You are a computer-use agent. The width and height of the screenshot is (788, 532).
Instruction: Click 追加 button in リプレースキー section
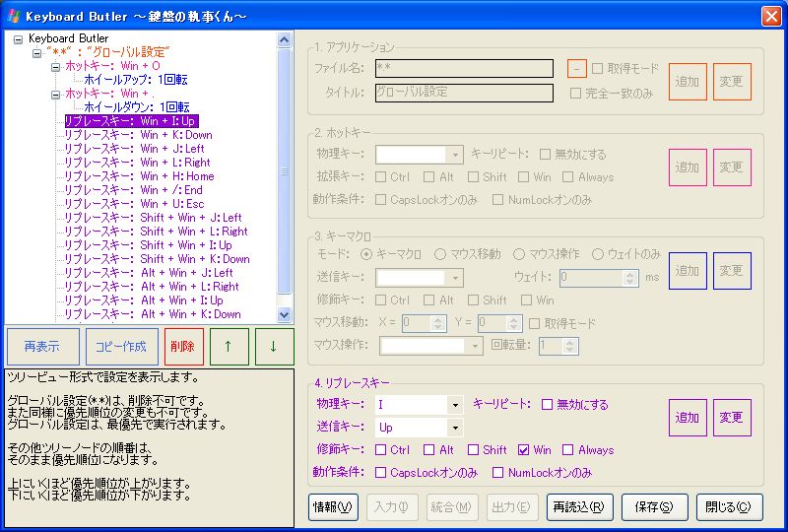pyautogui.click(x=688, y=418)
